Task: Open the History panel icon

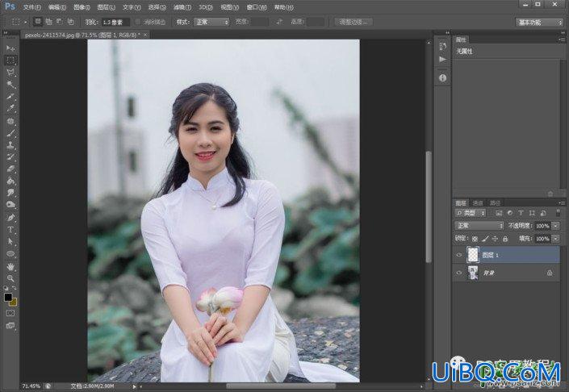Action: [442, 46]
